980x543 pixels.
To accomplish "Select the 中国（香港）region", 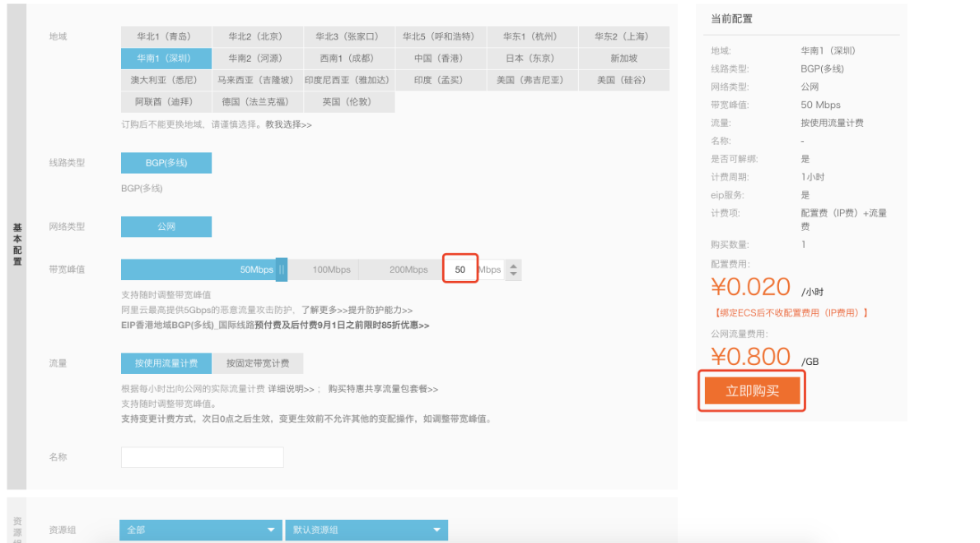I will [440, 58].
